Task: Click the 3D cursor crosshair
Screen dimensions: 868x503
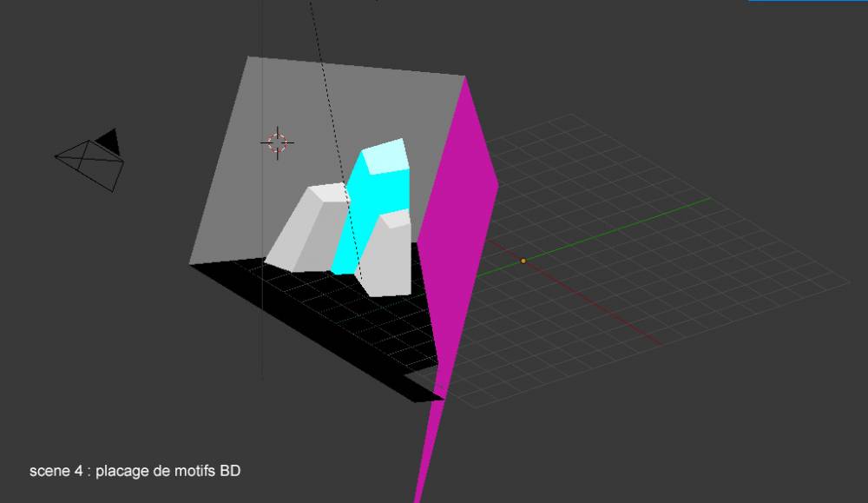Action: (278, 143)
